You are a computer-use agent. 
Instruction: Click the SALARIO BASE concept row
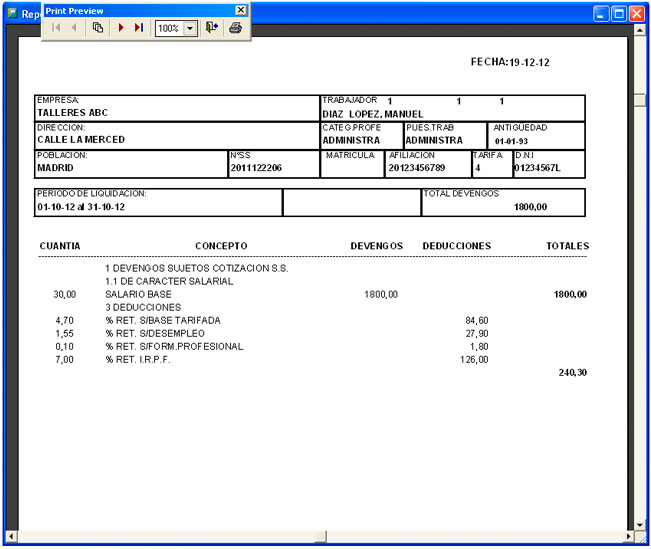(138, 294)
